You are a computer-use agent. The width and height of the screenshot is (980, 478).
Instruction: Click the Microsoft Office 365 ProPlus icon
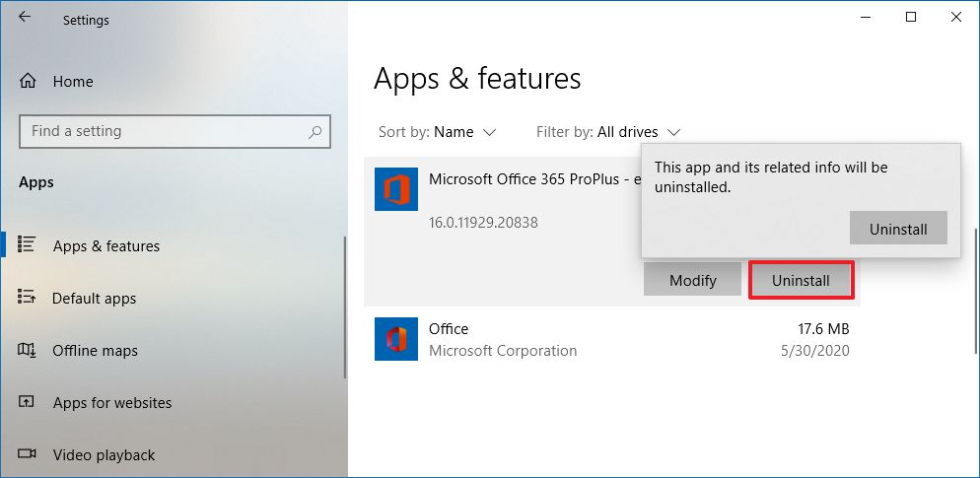[x=396, y=188]
